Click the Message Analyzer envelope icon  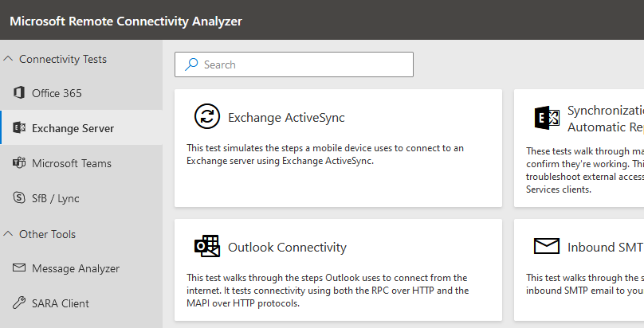tap(19, 267)
